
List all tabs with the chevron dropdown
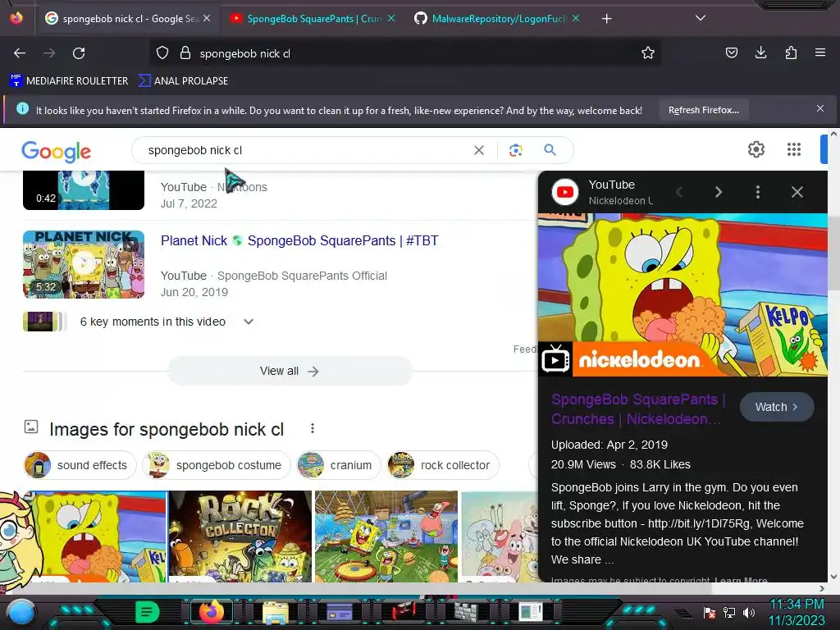(x=700, y=18)
